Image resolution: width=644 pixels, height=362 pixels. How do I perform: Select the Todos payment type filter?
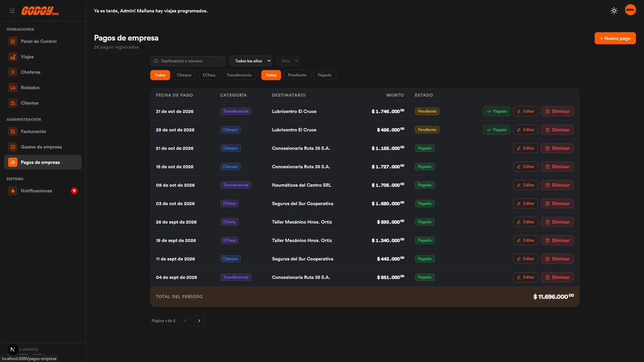[160, 75]
